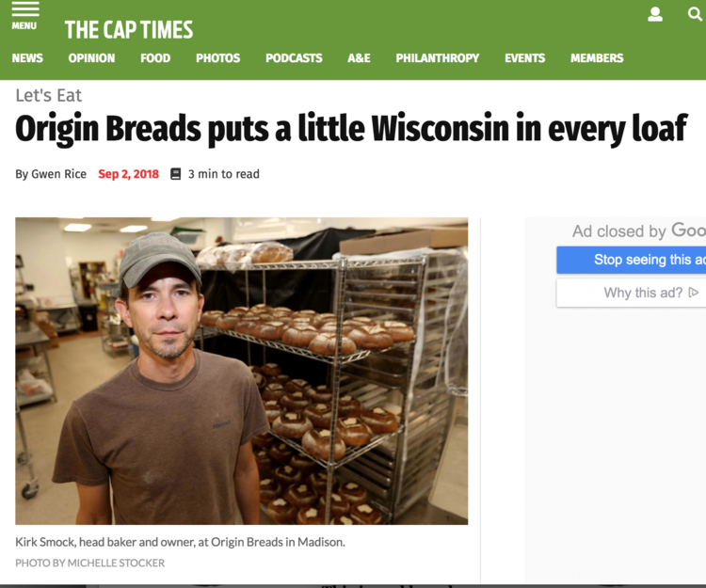Click the Stop seeing this ad button
Viewport: 706px width, 588px height.
[x=632, y=260]
